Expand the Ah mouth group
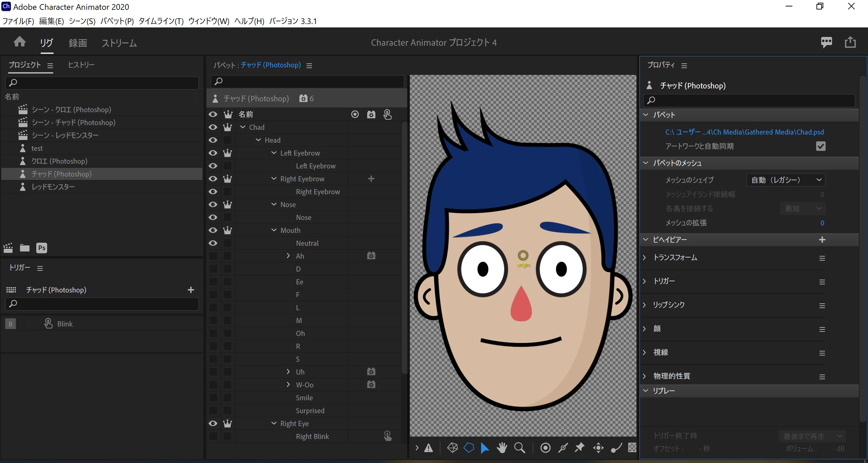The image size is (868, 463). point(288,256)
